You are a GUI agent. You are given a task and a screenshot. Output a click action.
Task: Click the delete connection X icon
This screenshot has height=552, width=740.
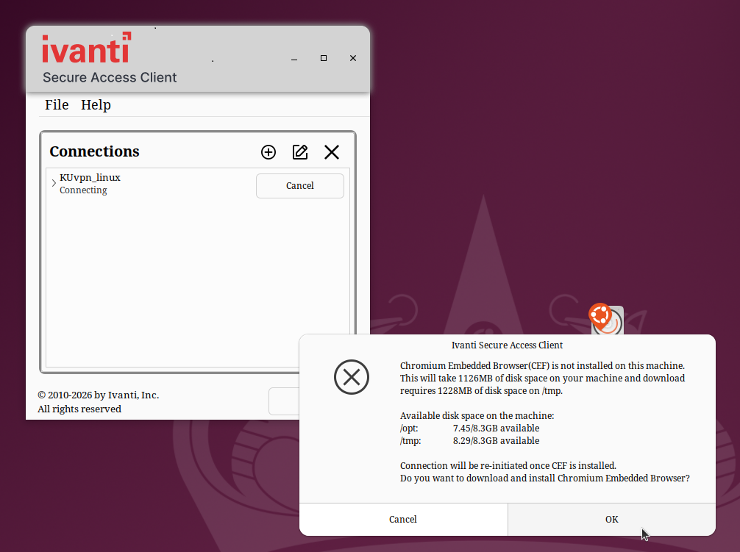point(332,152)
